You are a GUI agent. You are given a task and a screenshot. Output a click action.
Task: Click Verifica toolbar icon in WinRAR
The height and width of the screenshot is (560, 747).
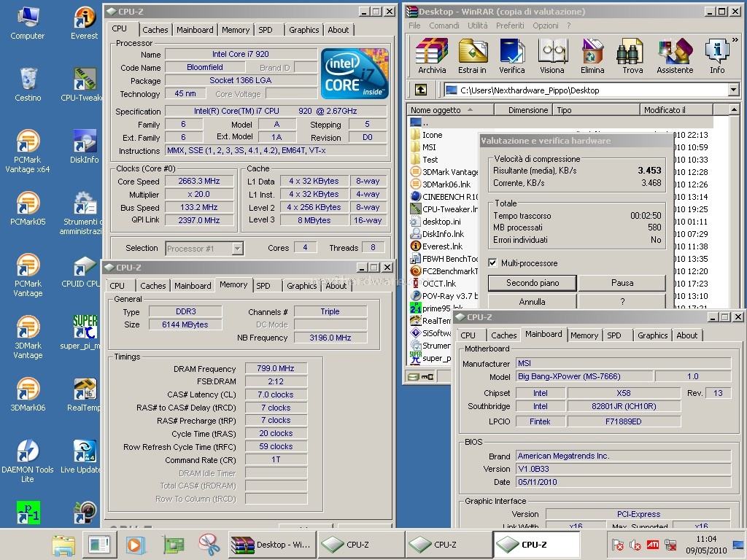click(511, 56)
